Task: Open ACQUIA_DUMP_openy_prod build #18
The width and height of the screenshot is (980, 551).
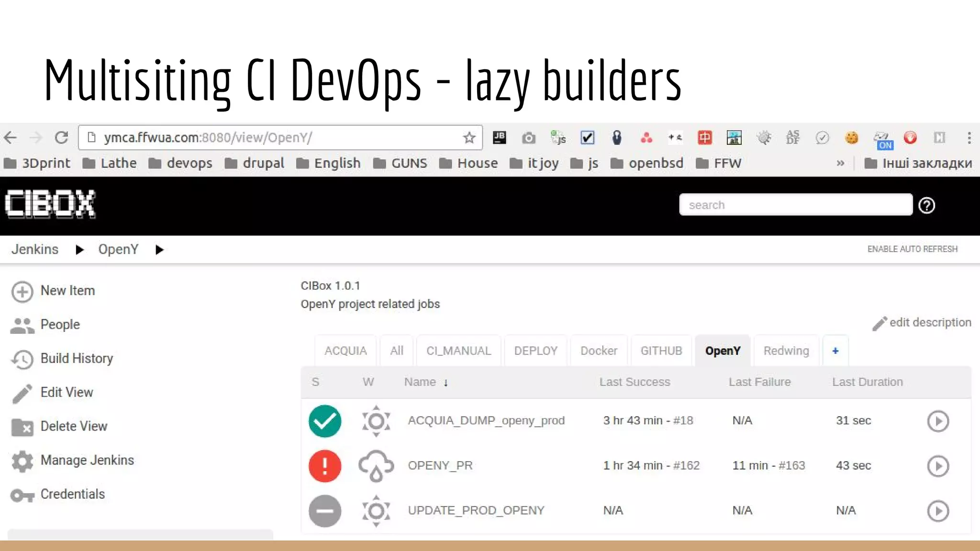Action: [683, 420]
